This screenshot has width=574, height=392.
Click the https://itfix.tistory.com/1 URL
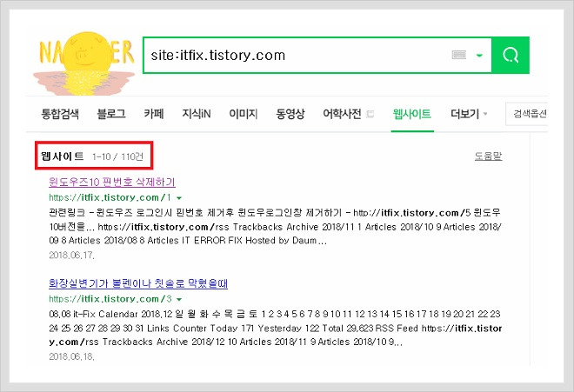[x=110, y=197]
